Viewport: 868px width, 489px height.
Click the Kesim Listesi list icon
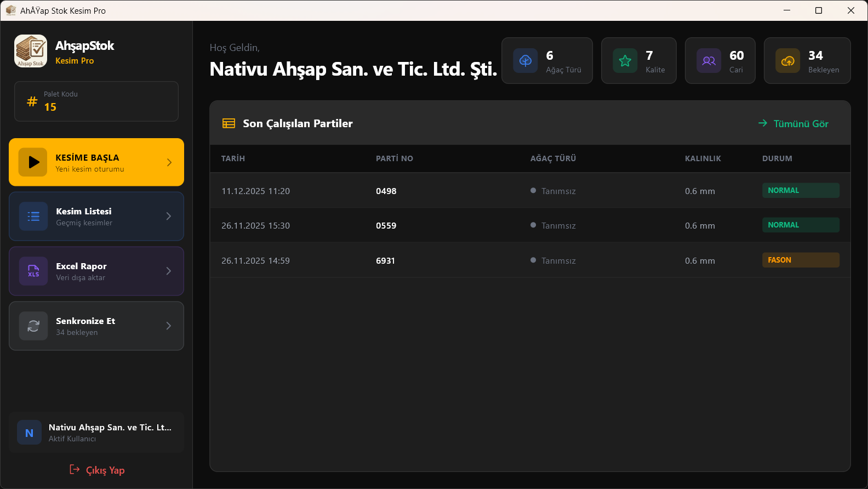tap(33, 217)
